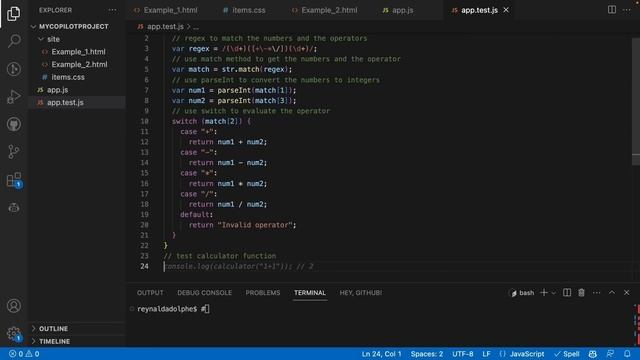
Task: Open the Manage settings gear
Action: pos(13,333)
